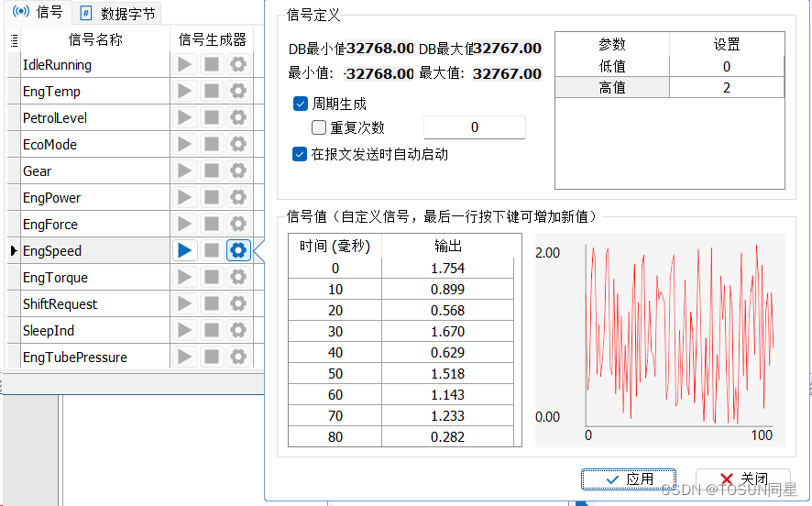
Task: Click the 信号名称 column header
Action: [x=95, y=39]
